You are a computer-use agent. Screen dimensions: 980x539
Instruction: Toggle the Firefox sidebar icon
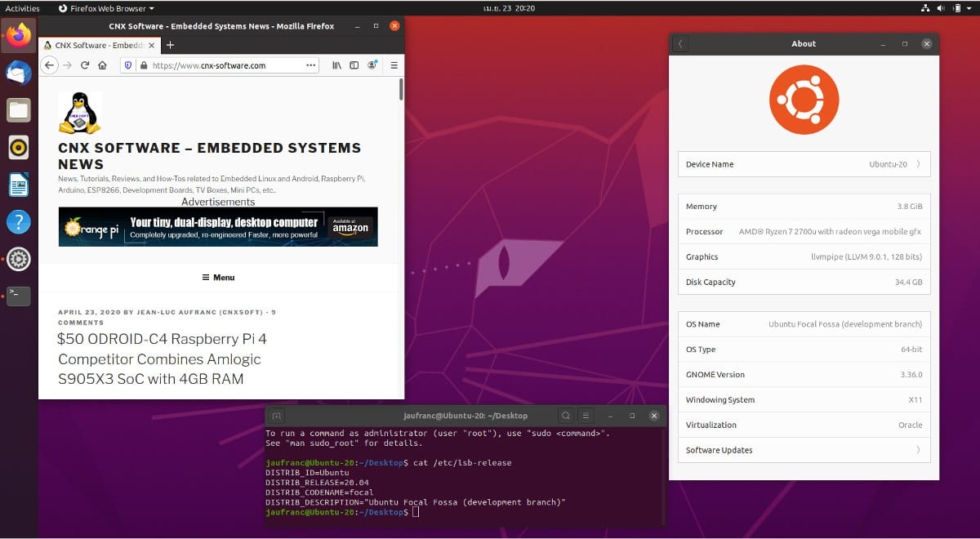[x=354, y=65]
